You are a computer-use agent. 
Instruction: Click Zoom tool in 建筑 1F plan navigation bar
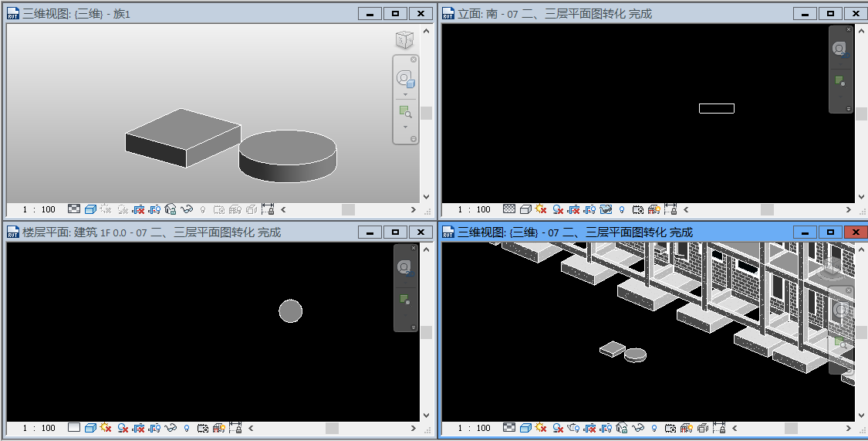(404, 300)
